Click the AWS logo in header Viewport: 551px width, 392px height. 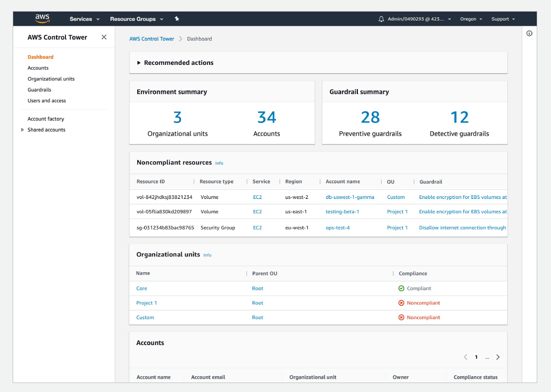click(x=42, y=18)
